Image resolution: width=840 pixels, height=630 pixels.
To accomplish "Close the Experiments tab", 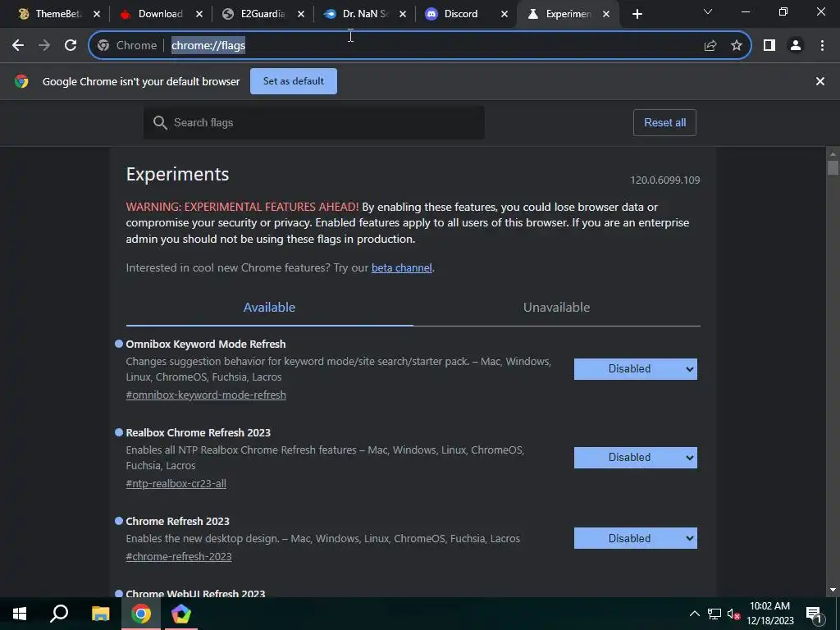I will point(606,15).
